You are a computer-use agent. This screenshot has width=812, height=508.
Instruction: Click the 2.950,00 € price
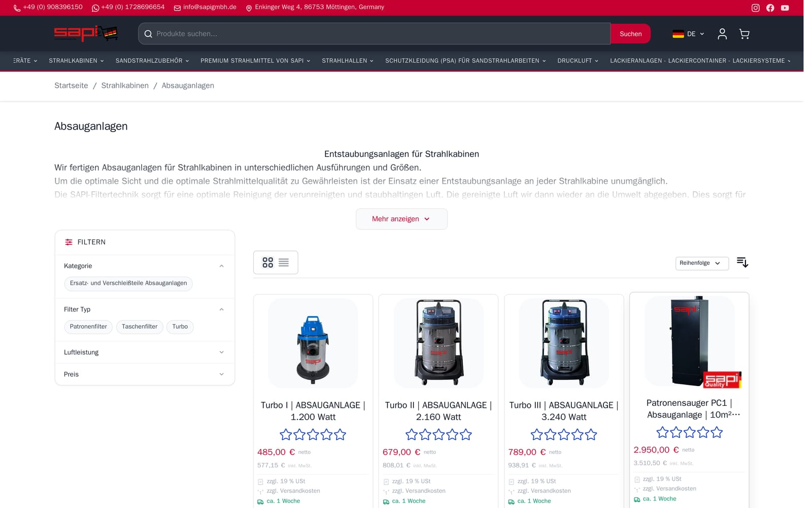tap(656, 450)
